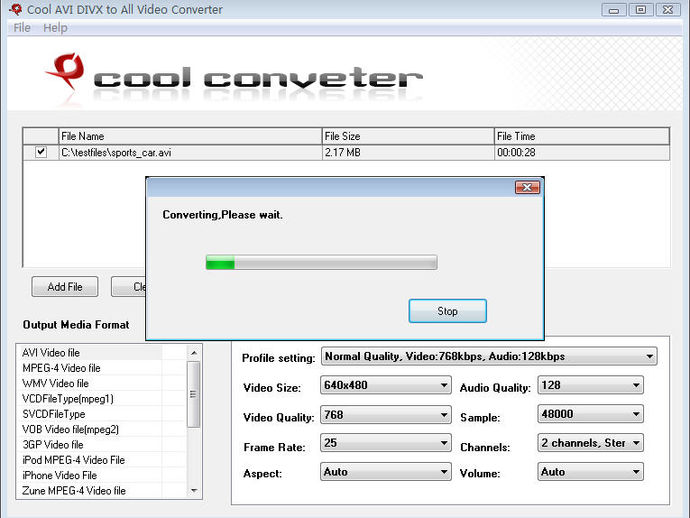Click format list scroll up arrow
This screenshot has width=690, height=518.
click(x=194, y=353)
